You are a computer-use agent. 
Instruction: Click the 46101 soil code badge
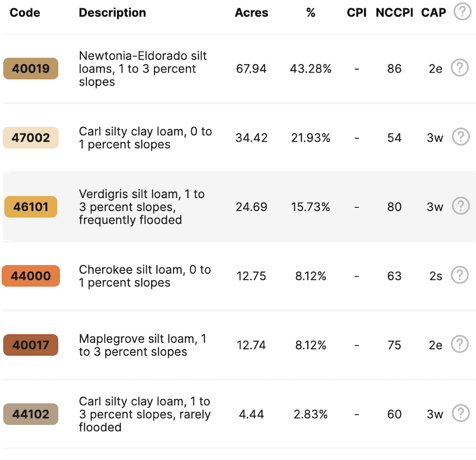point(30,206)
